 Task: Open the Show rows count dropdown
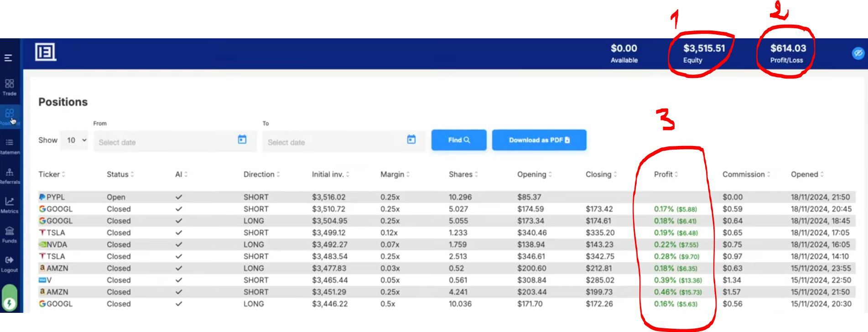pos(74,140)
